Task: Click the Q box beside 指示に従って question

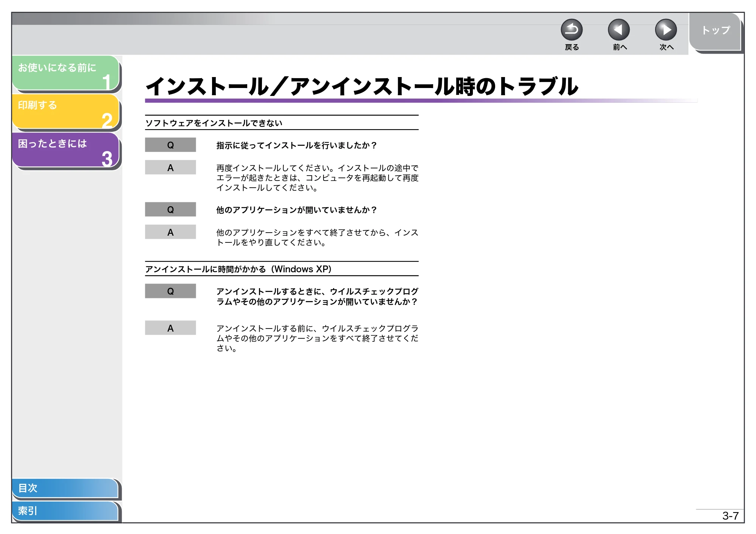Action: point(170,145)
